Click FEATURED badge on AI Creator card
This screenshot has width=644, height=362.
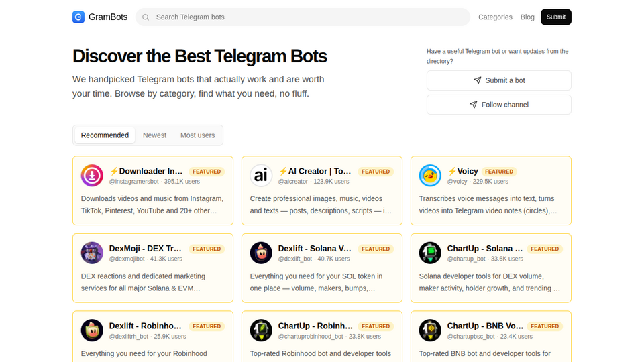[x=376, y=172]
